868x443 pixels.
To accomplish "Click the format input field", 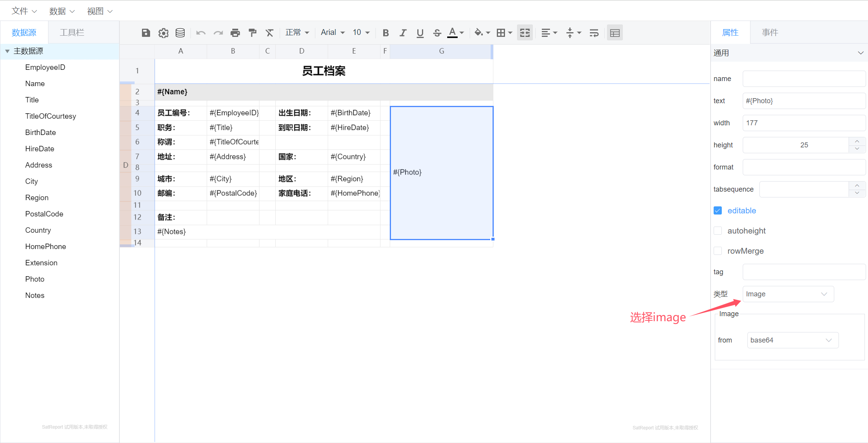I will coord(804,167).
